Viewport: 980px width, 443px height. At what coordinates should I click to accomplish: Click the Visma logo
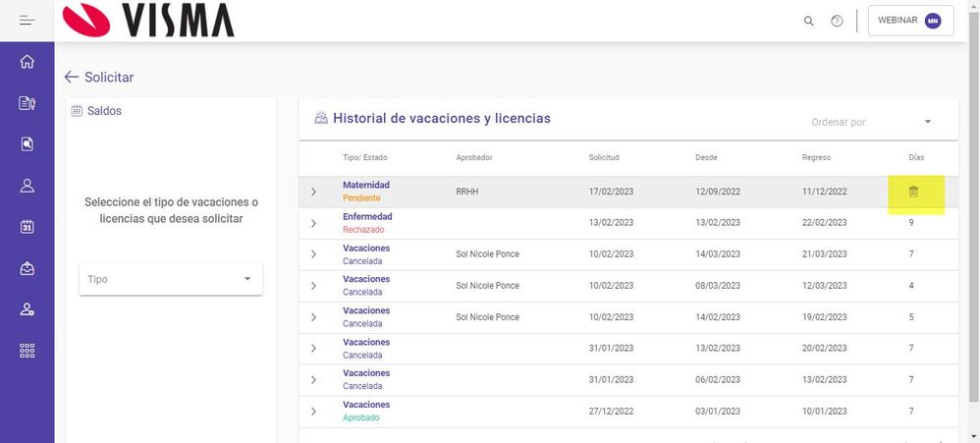coord(148,20)
